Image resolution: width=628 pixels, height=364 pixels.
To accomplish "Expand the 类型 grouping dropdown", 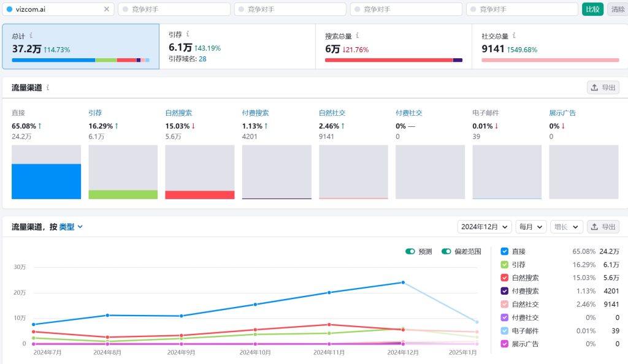I will click(x=71, y=227).
